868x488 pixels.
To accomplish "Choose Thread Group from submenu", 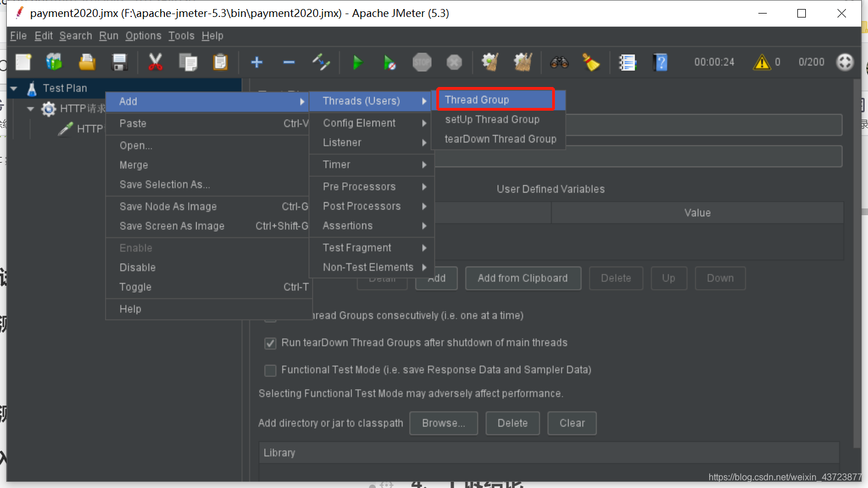I will (498, 100).
